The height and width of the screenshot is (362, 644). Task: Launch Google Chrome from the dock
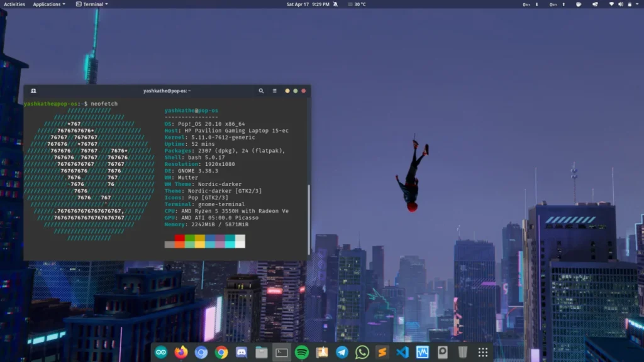point(221,352)
